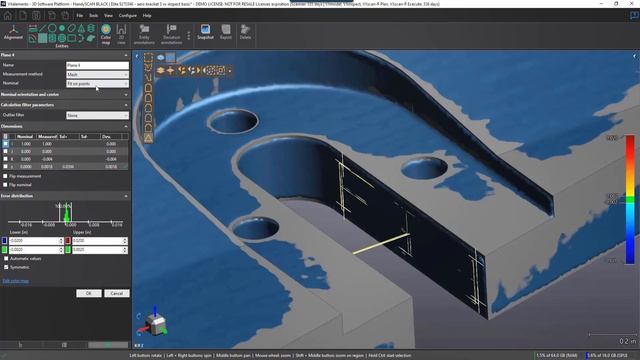Click the dashed rectangle selection icon in viewport
The width and height of the screenshot is (640, 360).
148,58
